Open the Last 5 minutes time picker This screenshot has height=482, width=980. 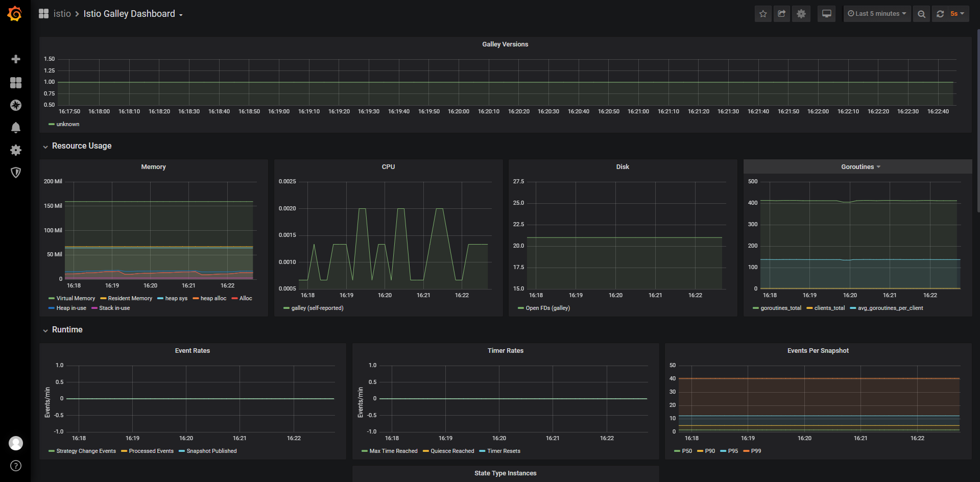(x=877, y=14)
